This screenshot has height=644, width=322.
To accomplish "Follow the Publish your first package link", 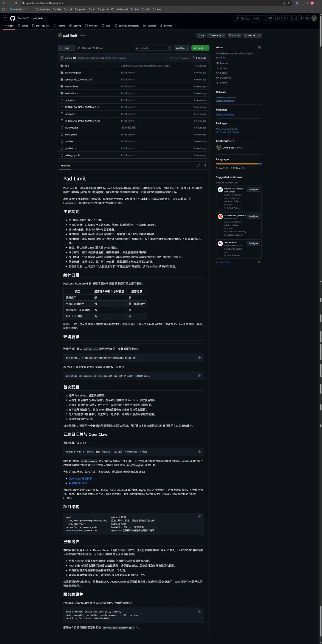I will 227,132.
